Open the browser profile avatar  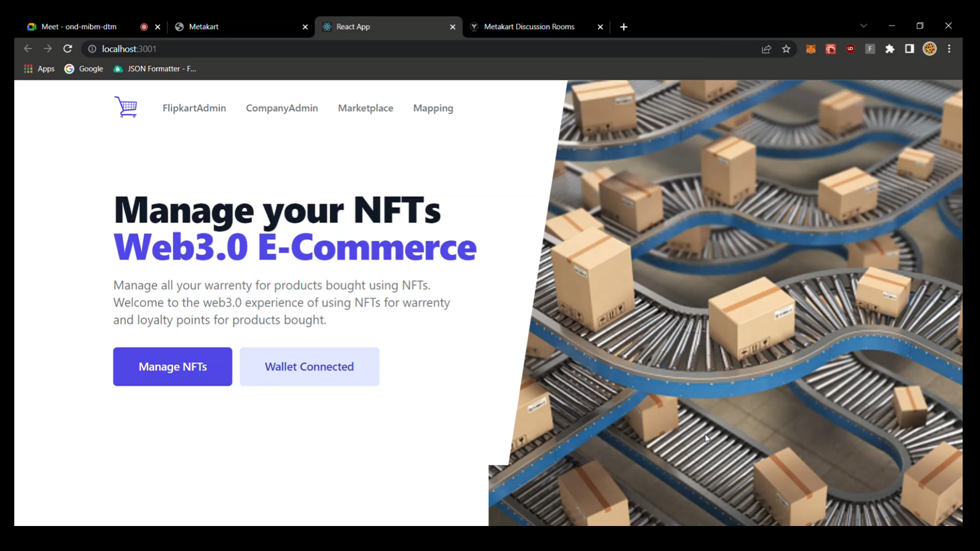pyautogui.click(x=929, y=49)
